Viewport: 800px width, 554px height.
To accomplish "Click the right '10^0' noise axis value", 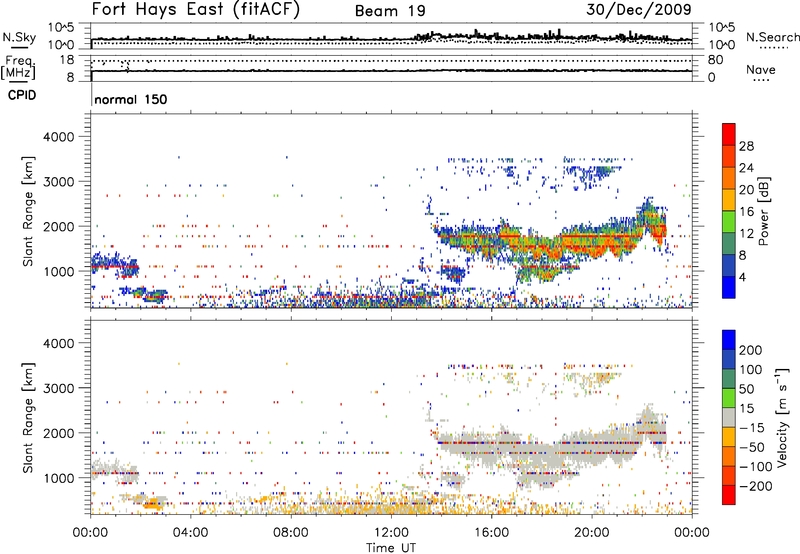I will 721,45.
